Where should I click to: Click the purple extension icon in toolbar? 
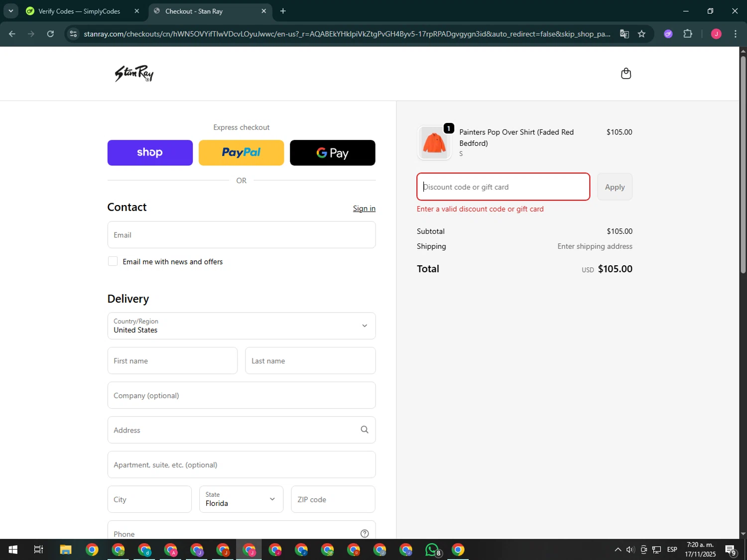click(668, 34)
